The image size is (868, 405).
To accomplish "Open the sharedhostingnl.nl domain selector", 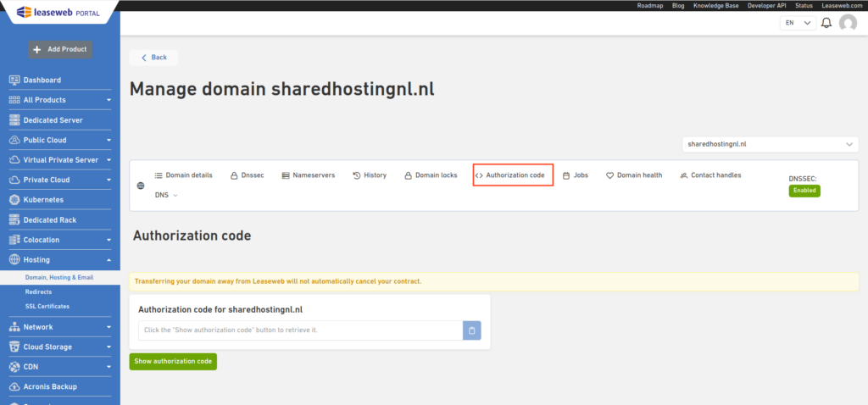I will [x=770, y=144].
